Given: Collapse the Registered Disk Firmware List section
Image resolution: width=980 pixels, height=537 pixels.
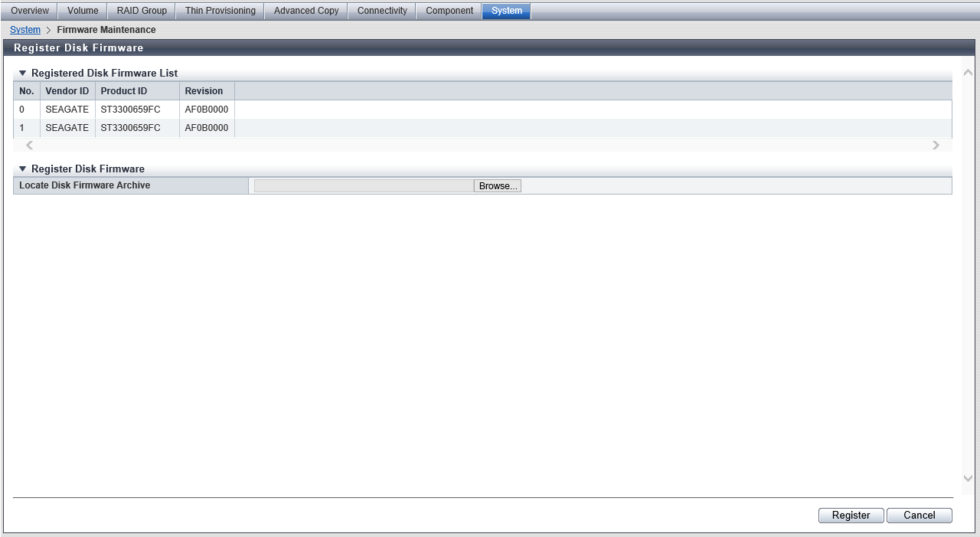Looking at the screenshot, I should tap(23, 74).
